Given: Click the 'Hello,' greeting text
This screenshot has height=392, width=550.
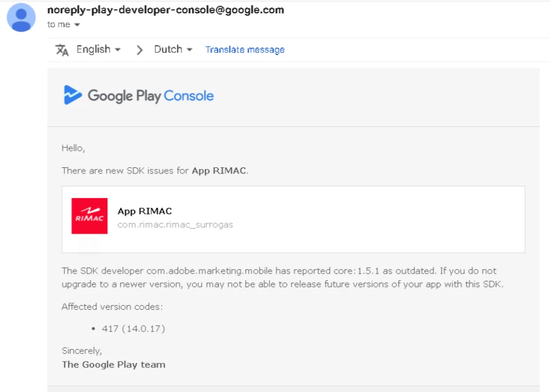Looking at the screenshot, I should [73, 148].
